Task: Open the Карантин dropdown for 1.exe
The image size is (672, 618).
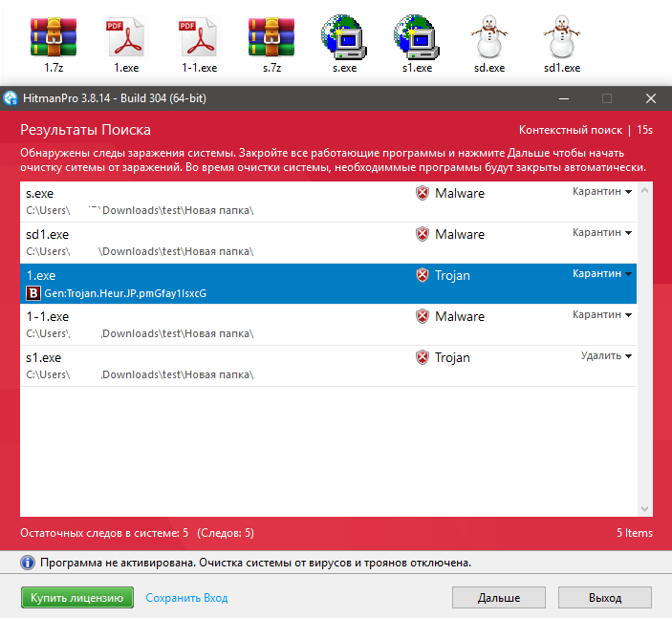Action: pyautogui.click(x=602, y=274)
